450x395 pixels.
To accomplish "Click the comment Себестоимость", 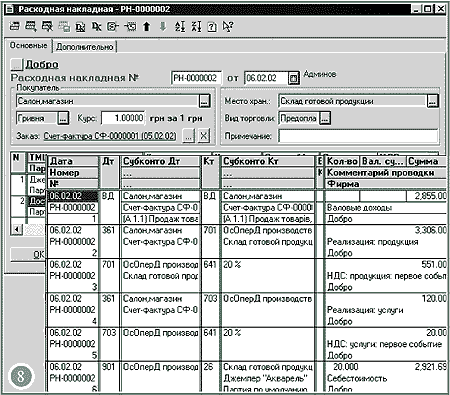I will [x=357, y=378].
